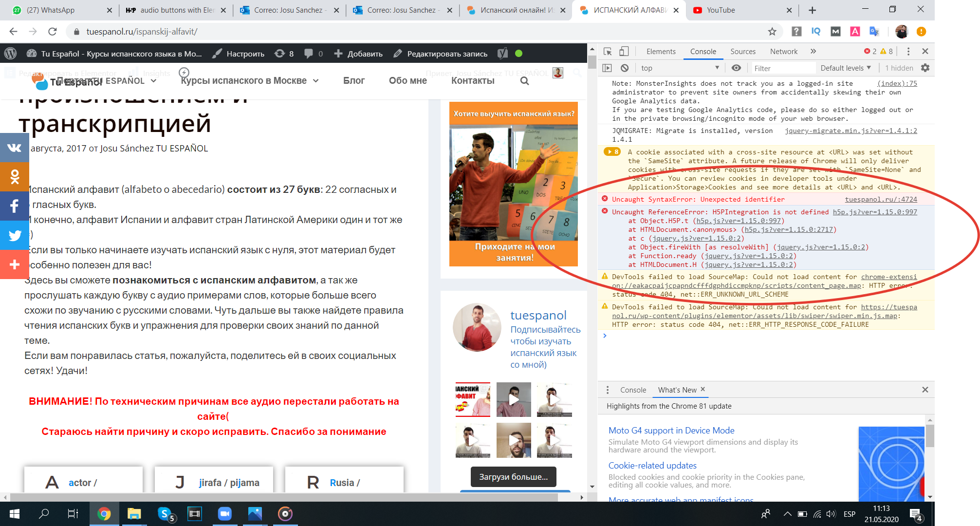Open the Google Translate extension icon

point(874,32)
